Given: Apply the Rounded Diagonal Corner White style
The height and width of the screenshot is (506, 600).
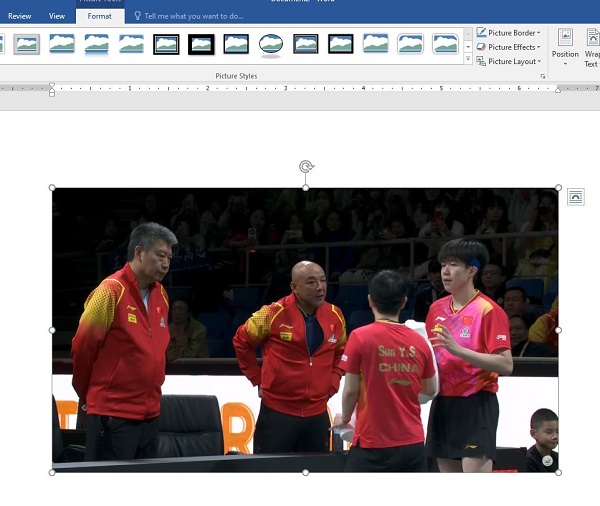Looking at the screenshot, I should pyautogui.click(x=410, y=44).
